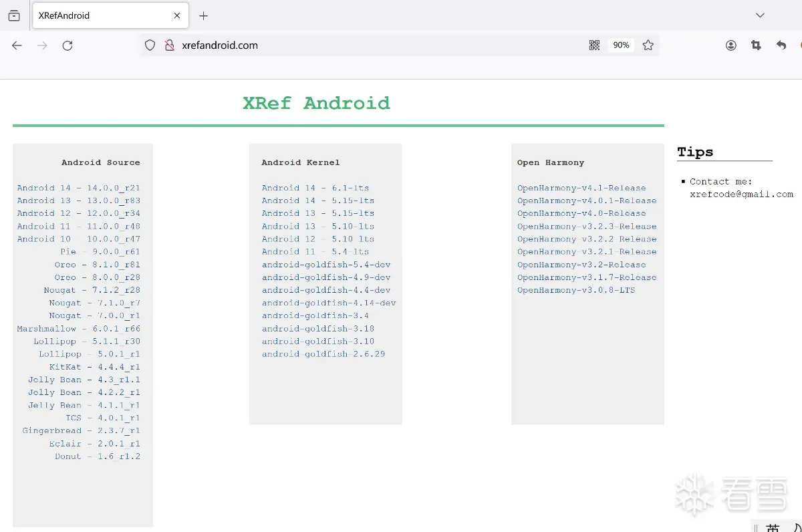Open OpenHarmony-v4.0-Release

point(581,213)
